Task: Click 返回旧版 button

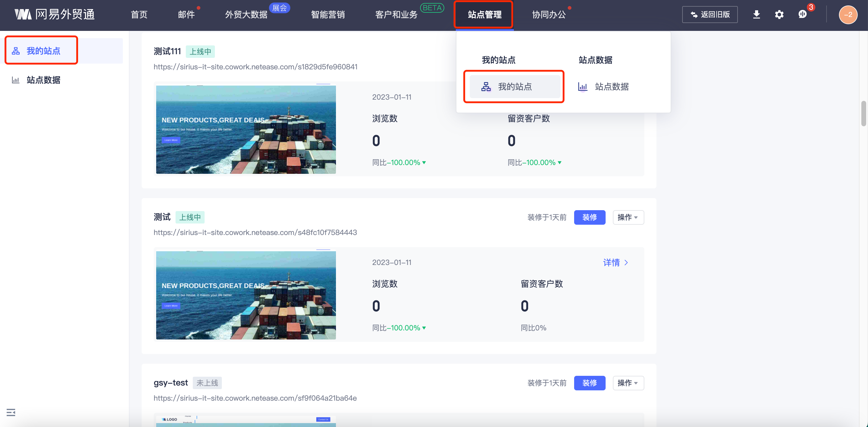Action: pyautogui.click(x=710, y=15)
